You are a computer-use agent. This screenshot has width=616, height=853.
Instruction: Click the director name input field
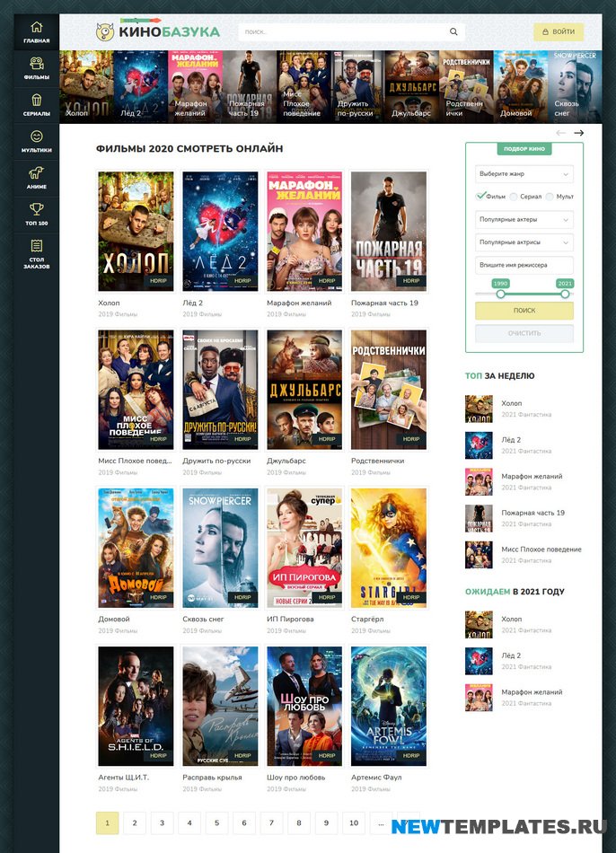pos(524,265)
